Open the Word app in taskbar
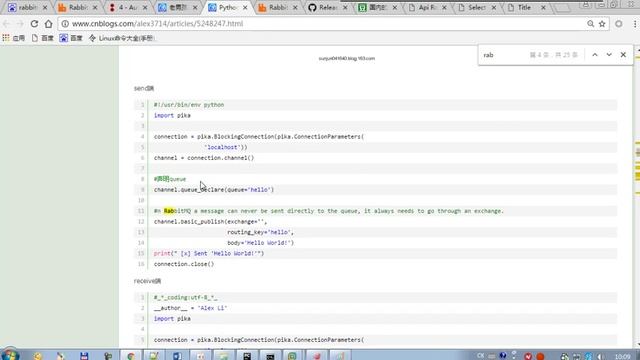Image resolution: width=640 pixels, height=360 pixels. coord(177,356)
